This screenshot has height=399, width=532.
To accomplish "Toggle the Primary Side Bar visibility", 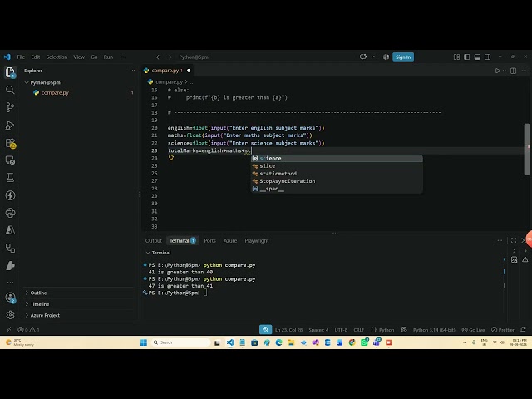I will [467, 57].
